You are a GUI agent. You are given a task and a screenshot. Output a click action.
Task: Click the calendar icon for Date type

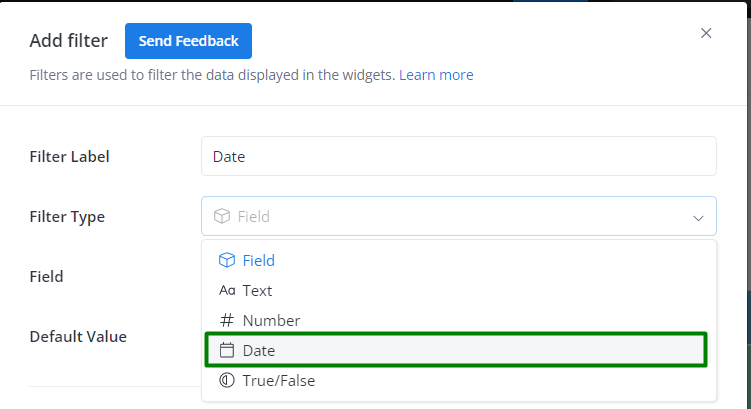coord(227,350)
